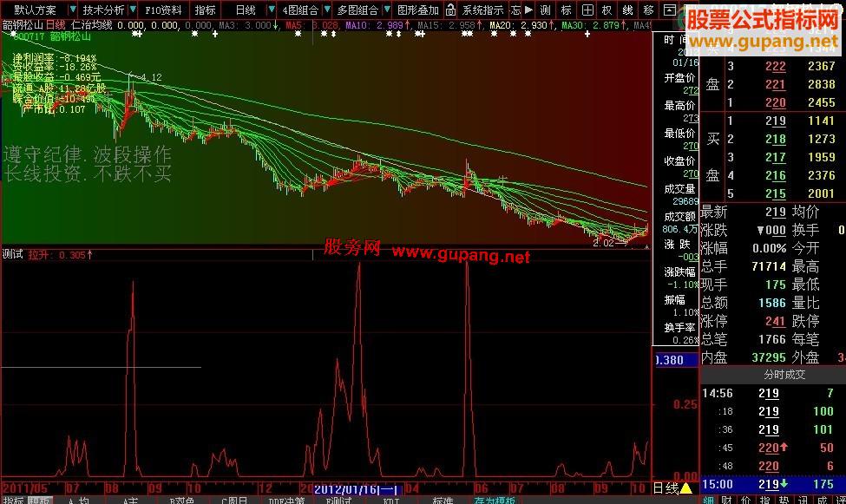Select the 讯 tab in bottom right
This screenshot has width=846, height=504.
coord(803,500)
